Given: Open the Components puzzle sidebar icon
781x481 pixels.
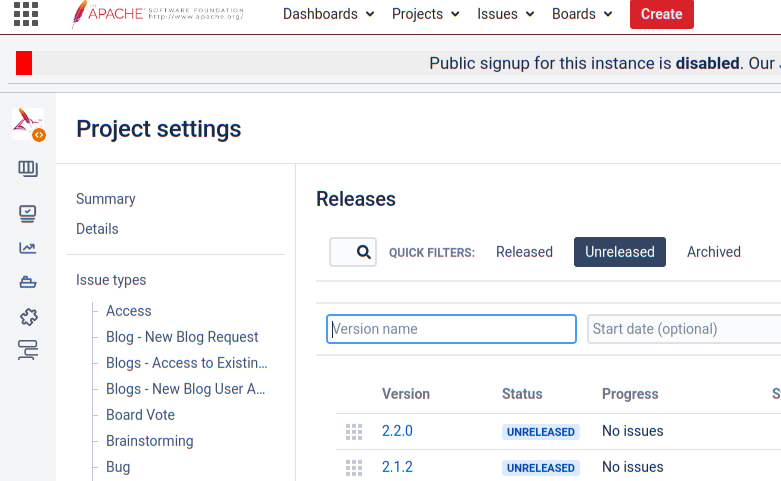Looking at the screenshot, I should click(28, 317).
